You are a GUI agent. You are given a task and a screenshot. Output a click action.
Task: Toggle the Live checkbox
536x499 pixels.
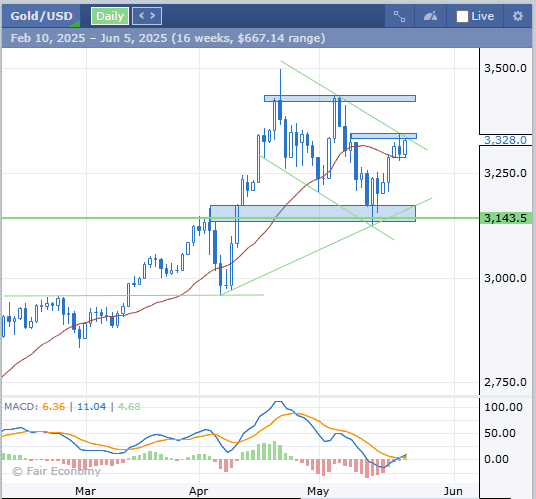click(x=462, y=16)
